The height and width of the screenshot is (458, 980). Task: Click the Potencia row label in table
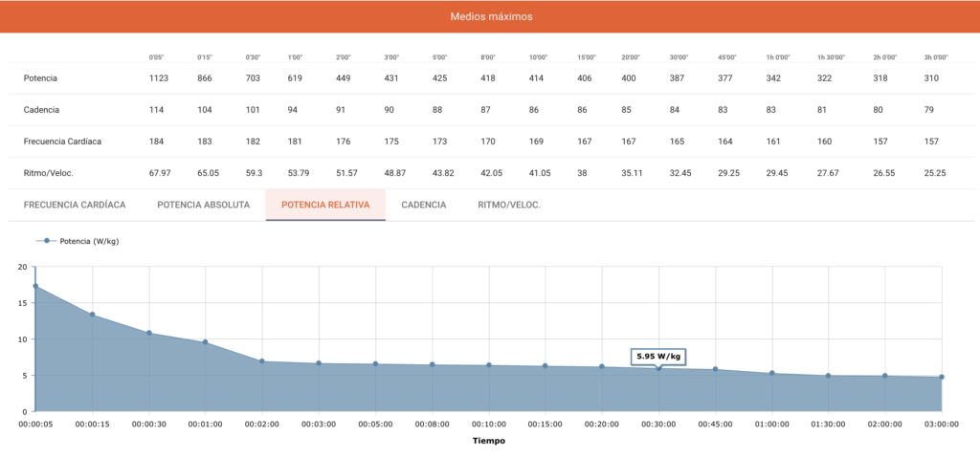click(40, 77)
